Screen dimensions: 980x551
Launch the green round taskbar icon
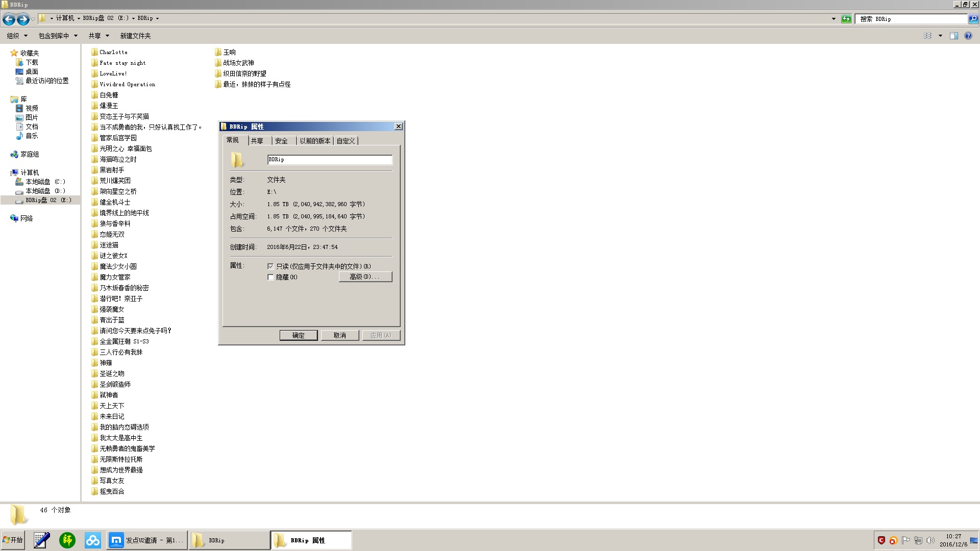pyautogui.click(x=67, y=540)
